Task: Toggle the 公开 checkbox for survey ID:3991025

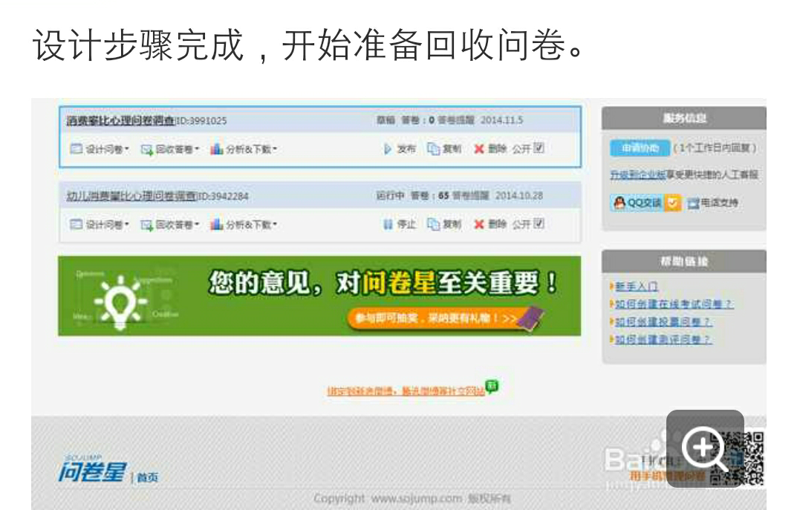Action: point(539,148)
